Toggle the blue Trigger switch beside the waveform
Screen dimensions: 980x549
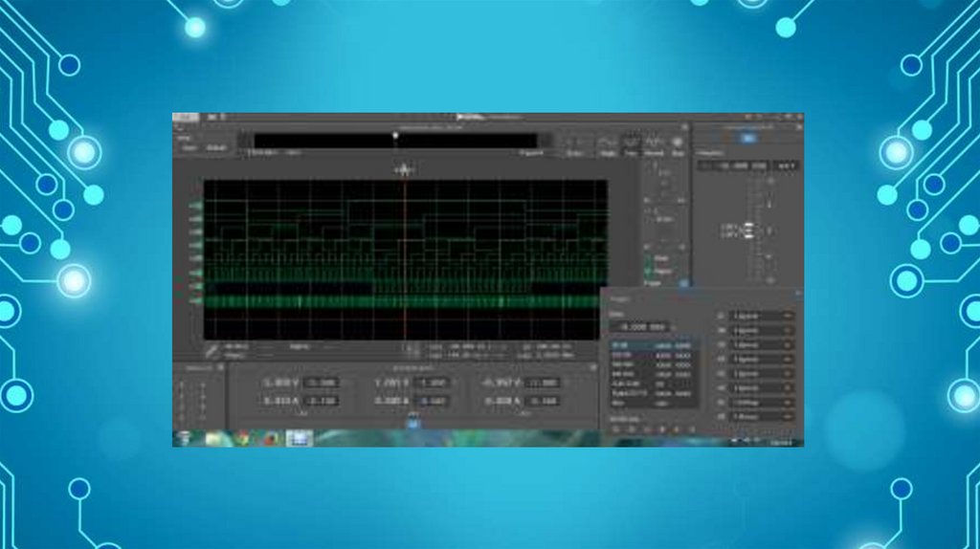[x=683, y=283]
